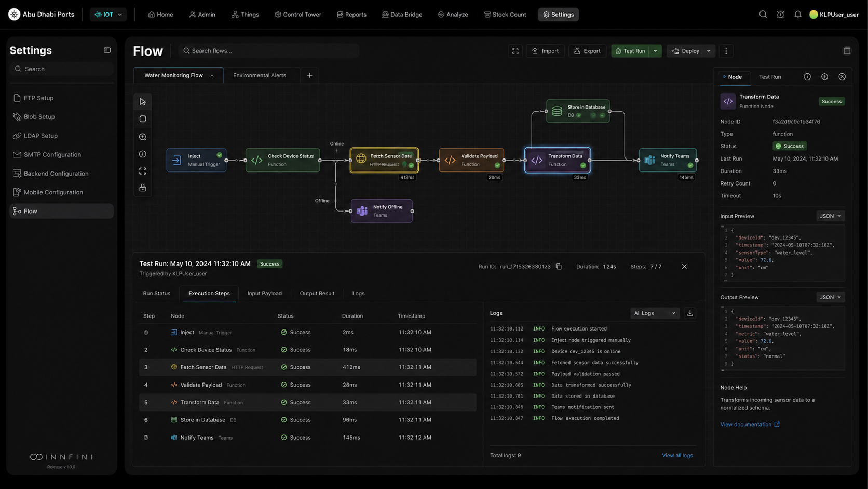Click the info icon in node panel
The width and height of the screenshot is (868, 489).
pyautogui.click(x=807, y=77)
